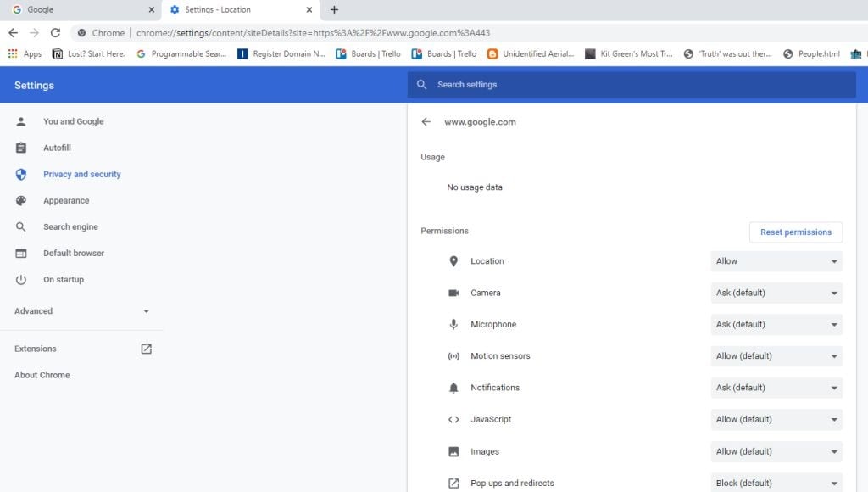
Task: Click the 'No usage data' text
Action: click(x=475, y=187)
